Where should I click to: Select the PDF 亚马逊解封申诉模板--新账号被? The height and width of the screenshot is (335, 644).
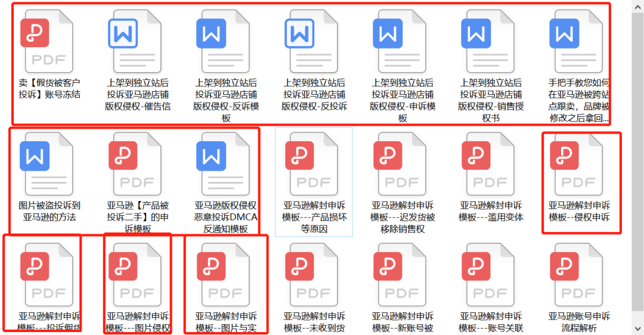point(402,287)
